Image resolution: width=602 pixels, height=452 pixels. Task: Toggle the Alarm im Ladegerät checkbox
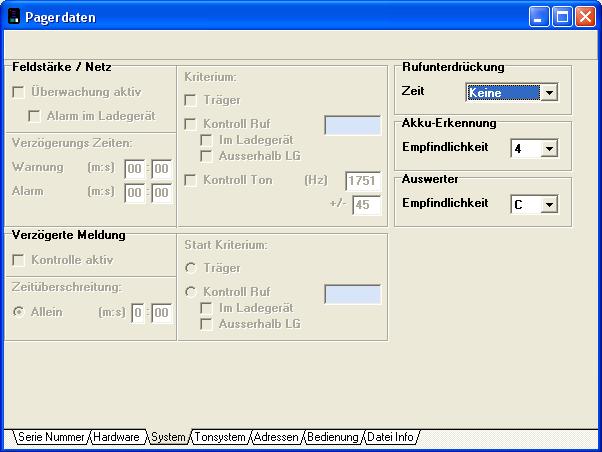click(x=34, y=116)
